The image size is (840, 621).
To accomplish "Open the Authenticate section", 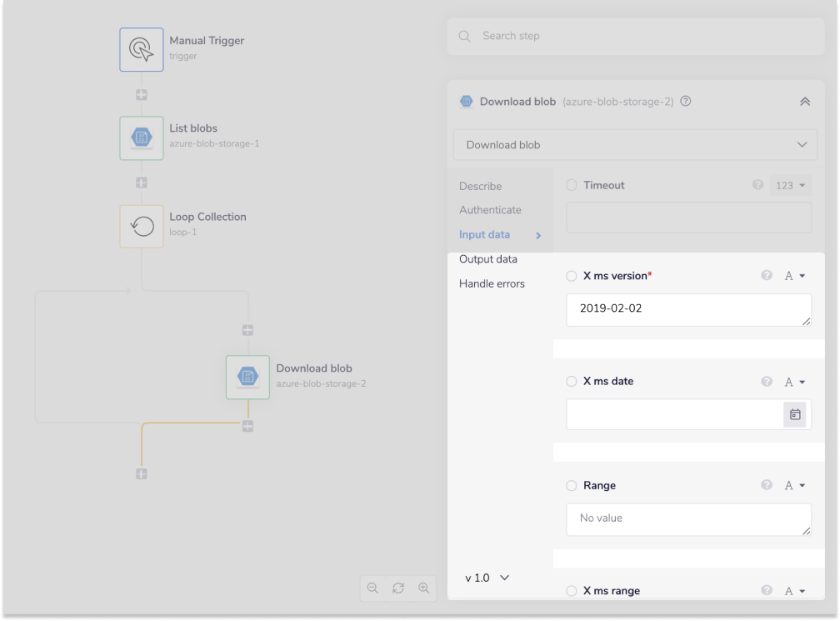I will (489, 210).
